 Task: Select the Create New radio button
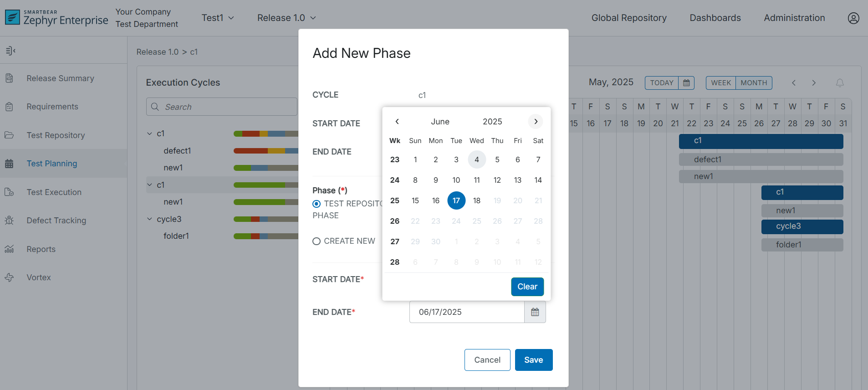point(317,241)
